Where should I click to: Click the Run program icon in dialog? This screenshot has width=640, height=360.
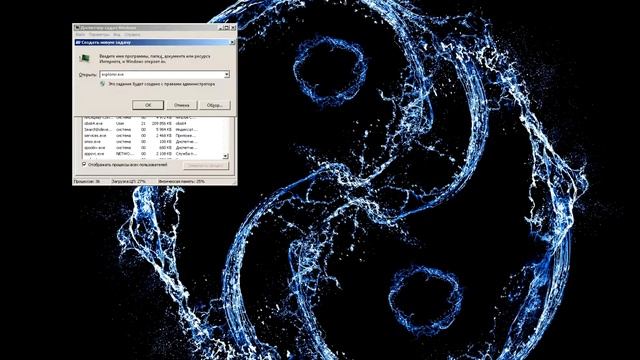(84, 58)
